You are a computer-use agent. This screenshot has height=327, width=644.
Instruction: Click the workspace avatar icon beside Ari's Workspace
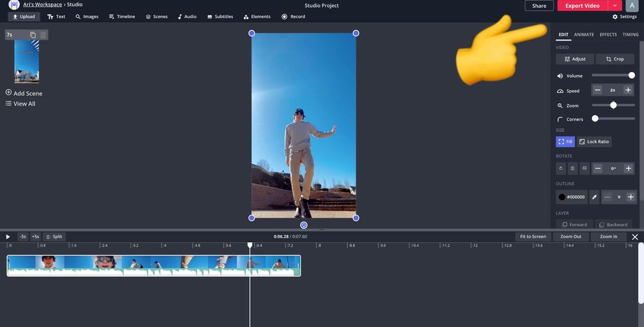click(x=14, y=5)
